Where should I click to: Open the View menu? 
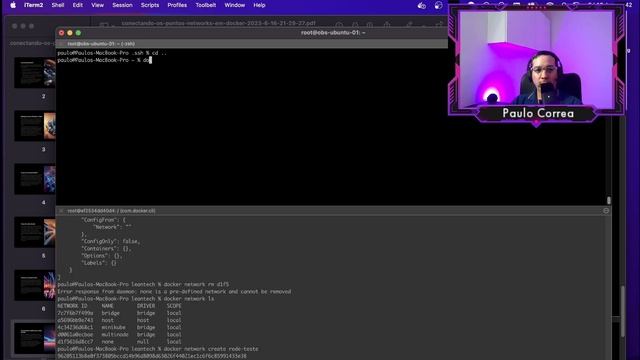pos(98,5)
